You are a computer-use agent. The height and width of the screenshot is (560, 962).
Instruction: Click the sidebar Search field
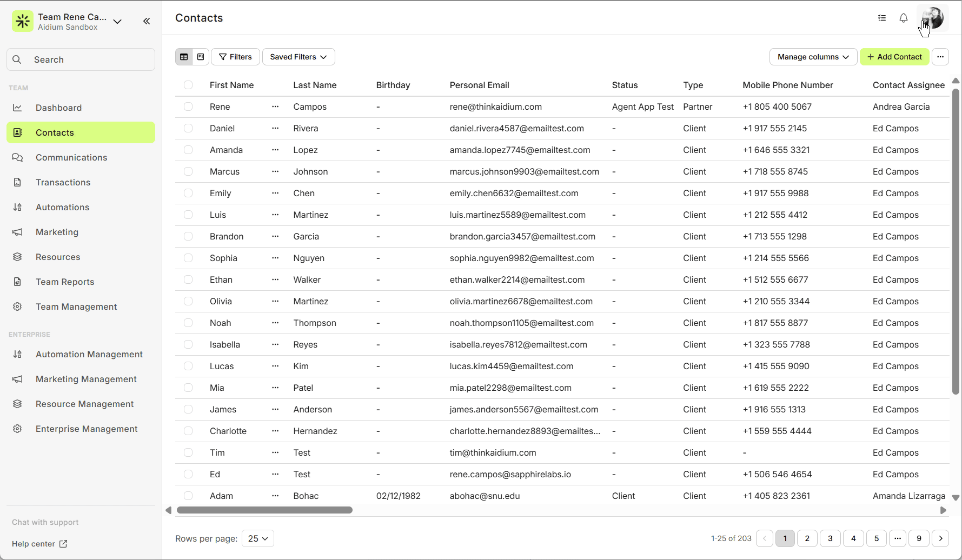coord(81,59)
